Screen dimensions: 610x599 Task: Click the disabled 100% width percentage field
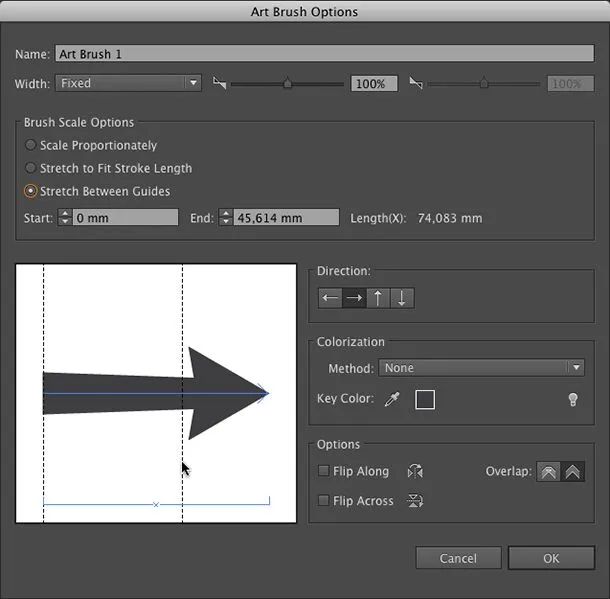pos(571,84)
